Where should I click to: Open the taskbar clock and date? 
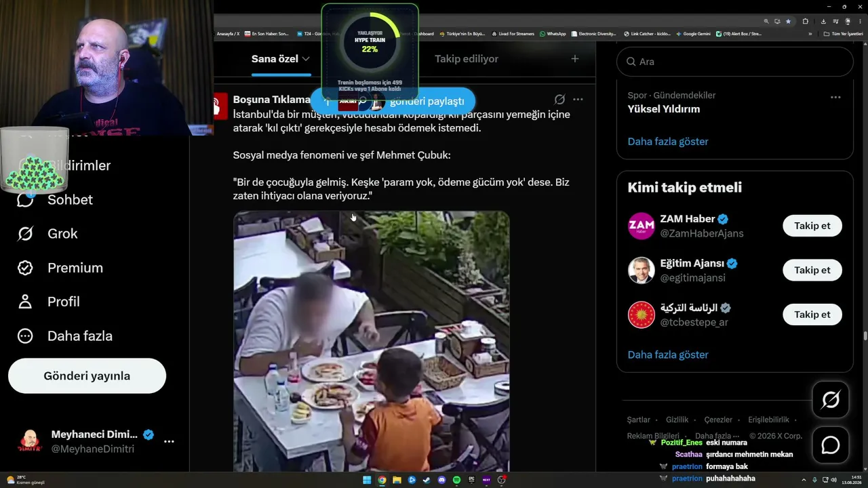851,480
